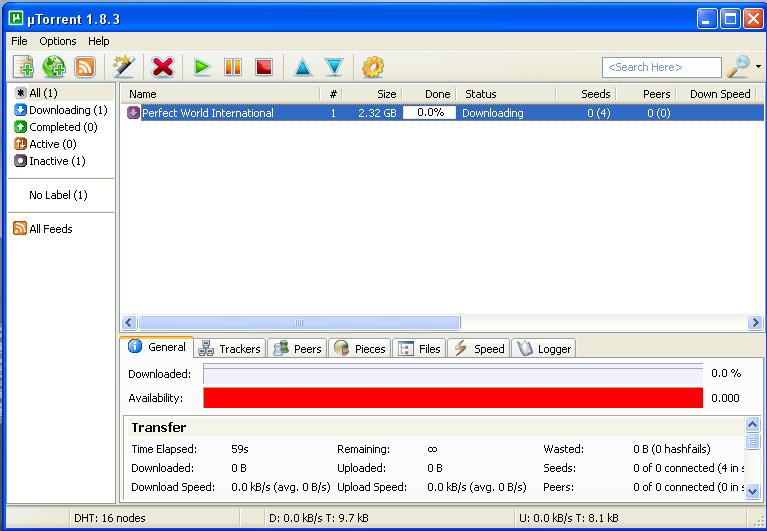Select Active (0) category

(45, 144)
